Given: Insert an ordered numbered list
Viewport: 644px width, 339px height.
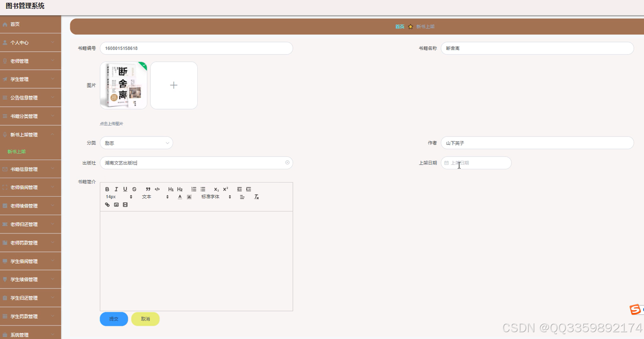Looking at the screenshot, I should (194, 189).
